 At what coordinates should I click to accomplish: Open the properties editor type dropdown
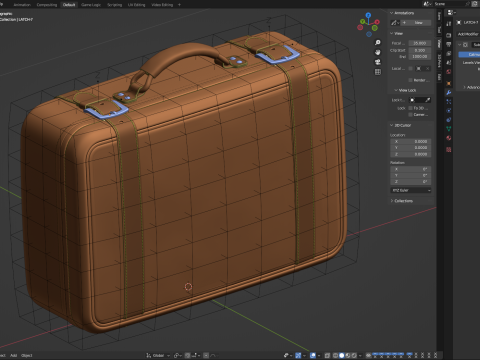tap(451, 13)
